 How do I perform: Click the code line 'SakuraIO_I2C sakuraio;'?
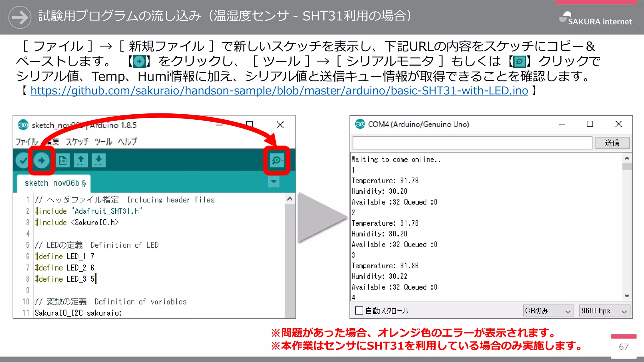point(78,313)
